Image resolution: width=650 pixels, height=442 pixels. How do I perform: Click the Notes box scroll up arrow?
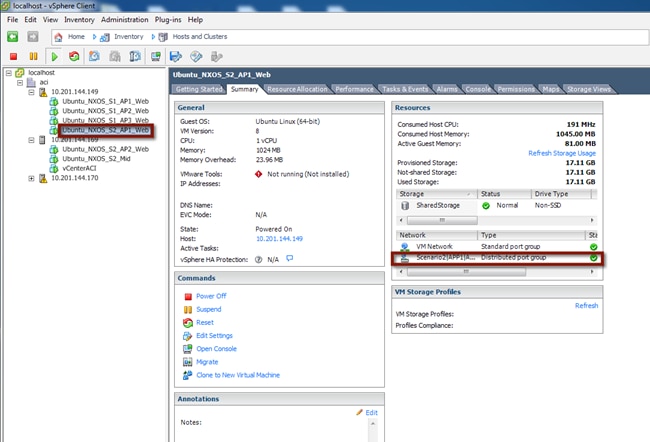click(373, 424)
